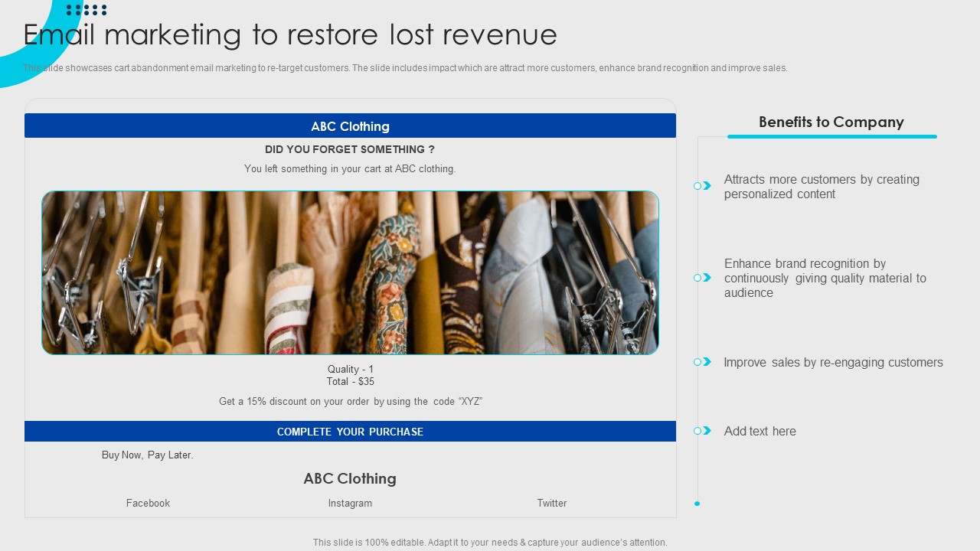Image resolution: width=980 pixels, height=551 pixels.
Task: Click the COMPLETE YOUR PURCHASE button
Action: tap(350, 432)
